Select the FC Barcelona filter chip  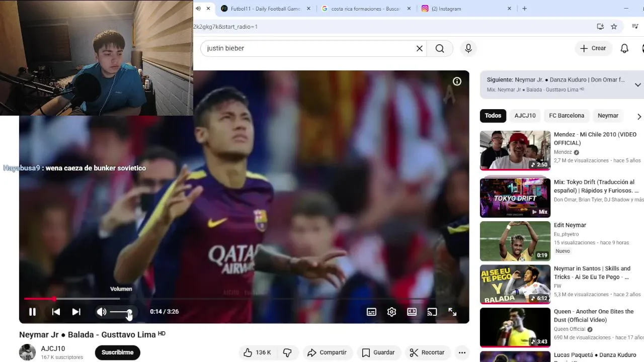click(x=567, y=116)
